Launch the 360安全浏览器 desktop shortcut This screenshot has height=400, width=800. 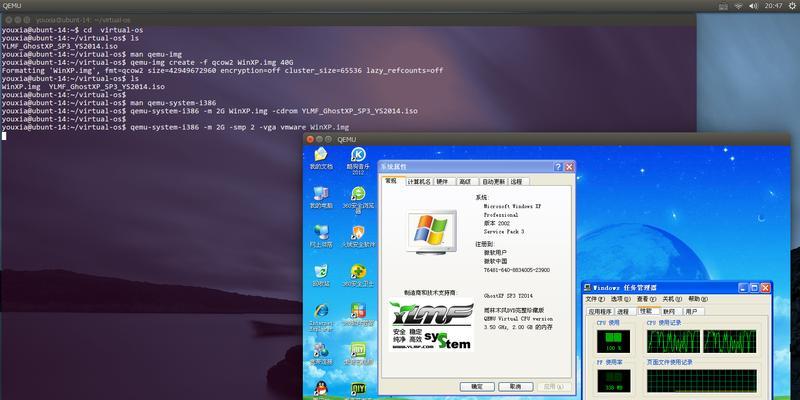(358, 199)
